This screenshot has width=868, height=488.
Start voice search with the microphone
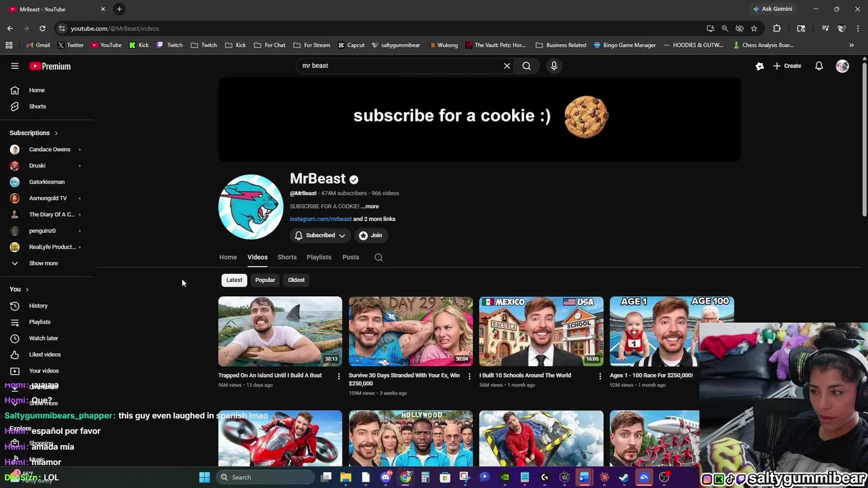[x=554, y=66]
